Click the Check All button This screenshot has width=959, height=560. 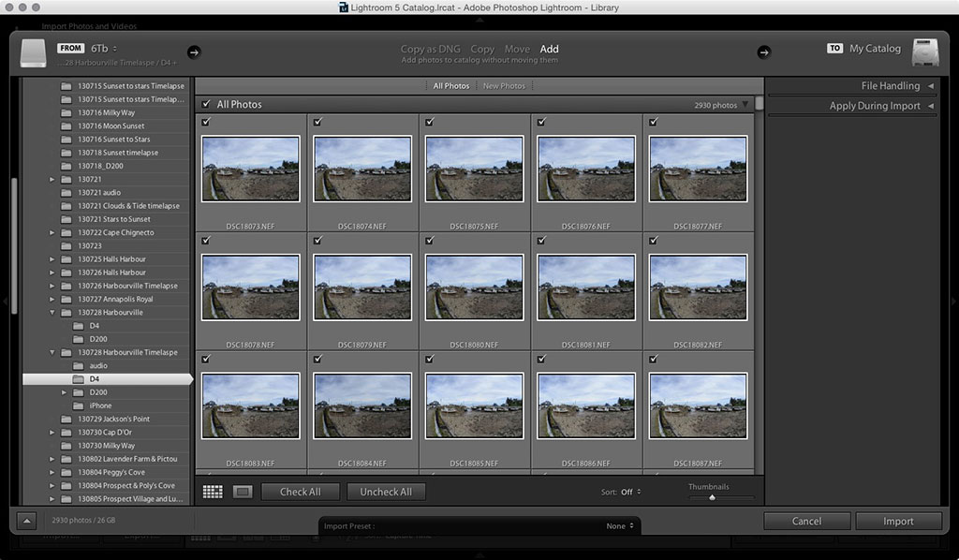coord(300,492)
